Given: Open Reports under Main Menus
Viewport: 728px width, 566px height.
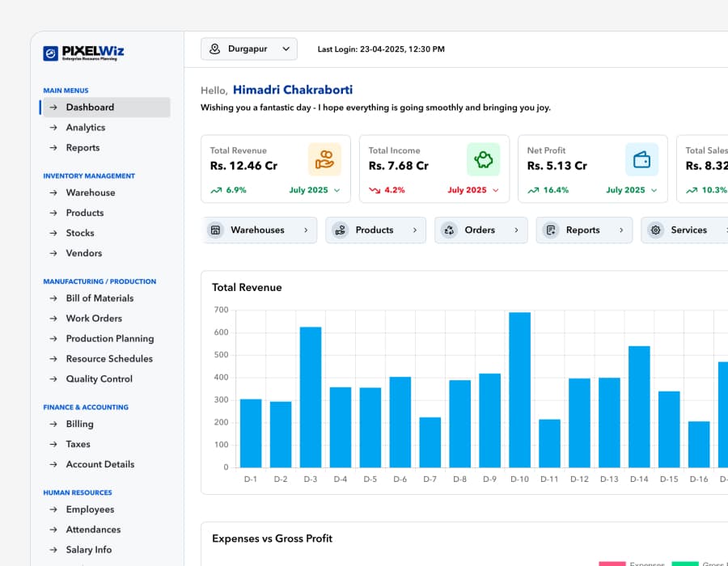Looking at the screenshot, I should point(106,147).
